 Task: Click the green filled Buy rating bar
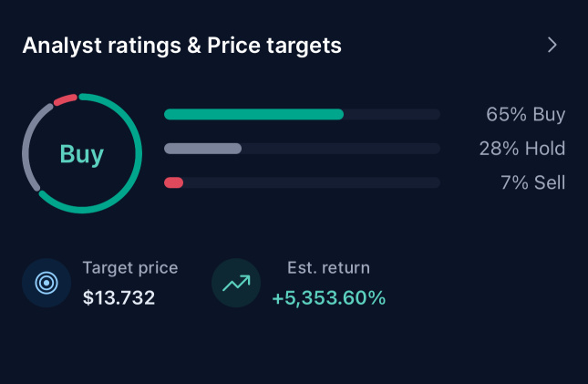253,115
